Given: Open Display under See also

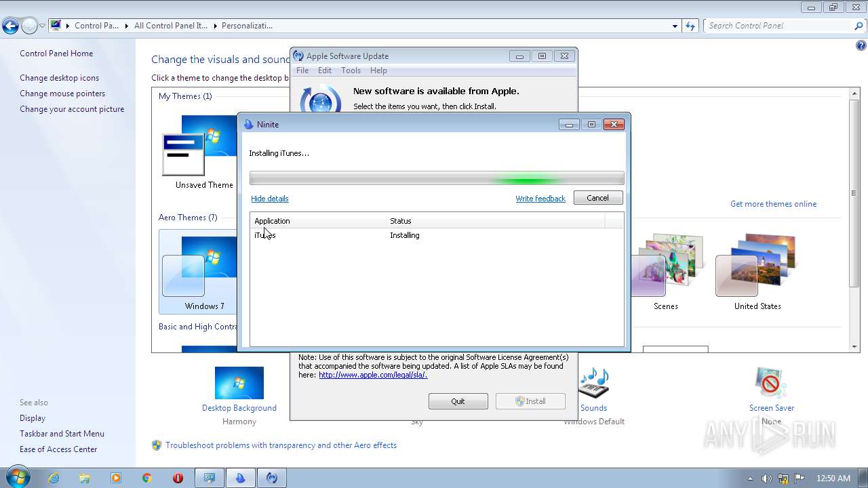Looking at the screenshot, I should [x=33, y=418].
